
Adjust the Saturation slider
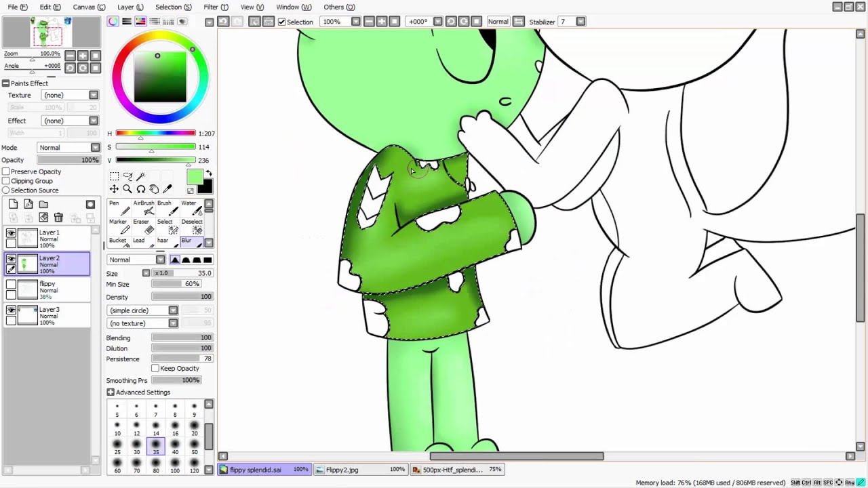point(155,147)
